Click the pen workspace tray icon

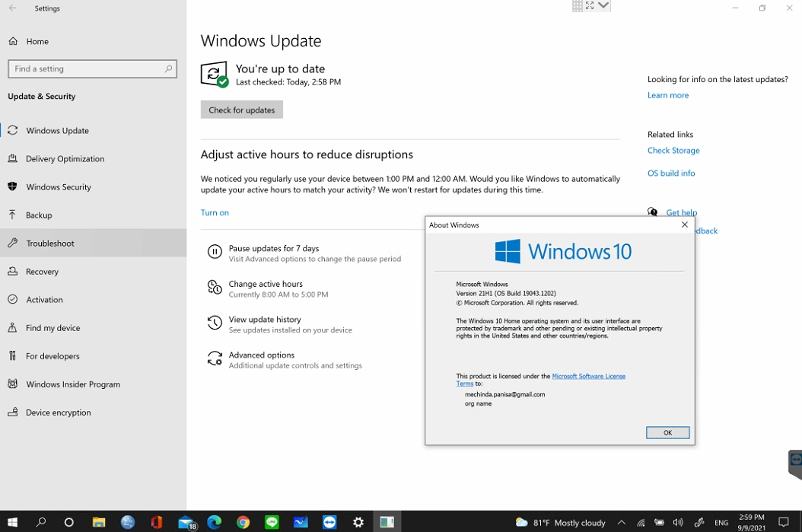[x=699, y=522]
